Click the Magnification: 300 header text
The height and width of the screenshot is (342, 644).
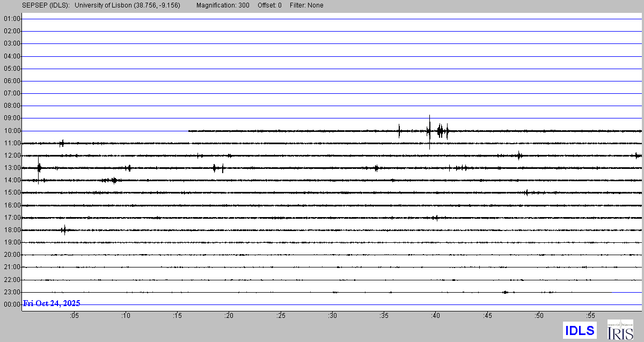(223, 5)
